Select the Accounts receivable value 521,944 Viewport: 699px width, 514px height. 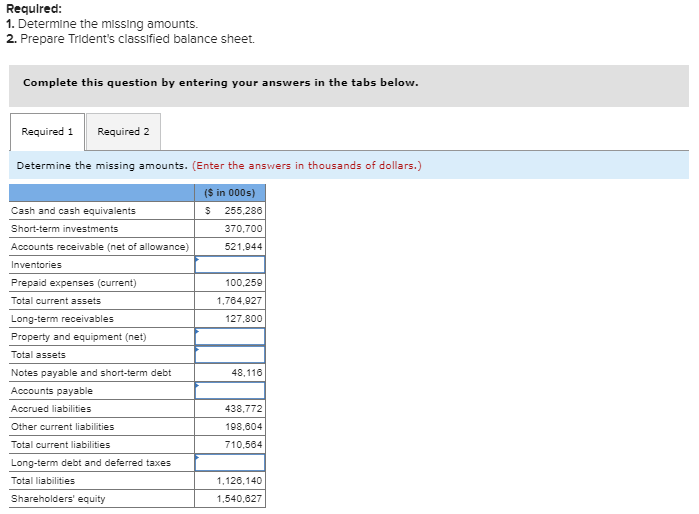click(243, 247)
